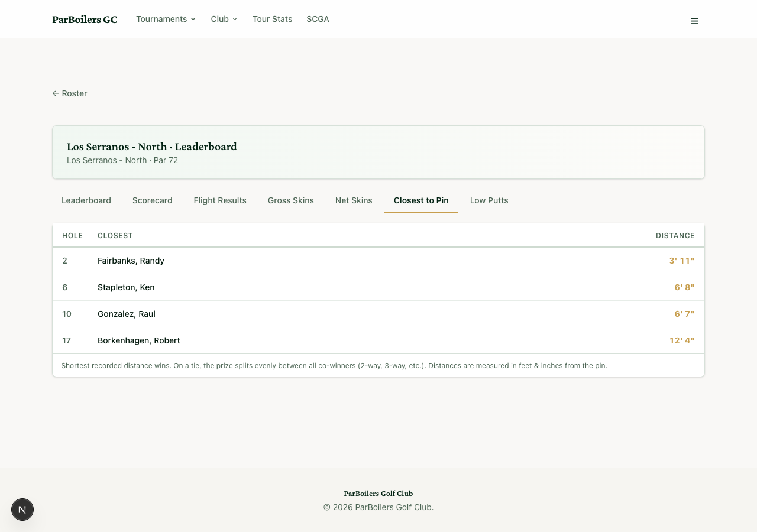
Task: Switch to the Leaderboard tab
Action: pos(86,200)
